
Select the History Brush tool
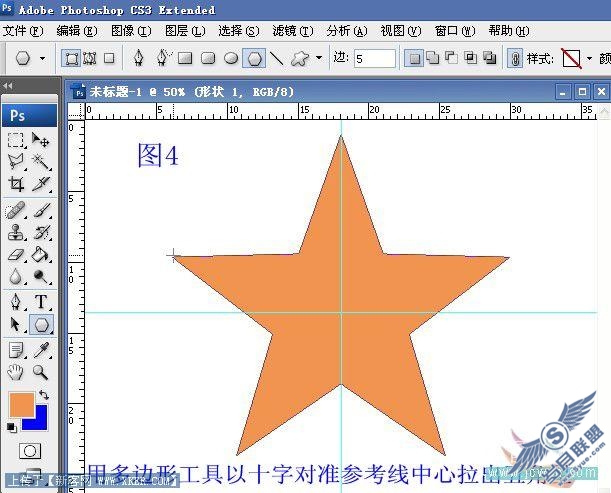pyautogui.click(x=41, y=232)
